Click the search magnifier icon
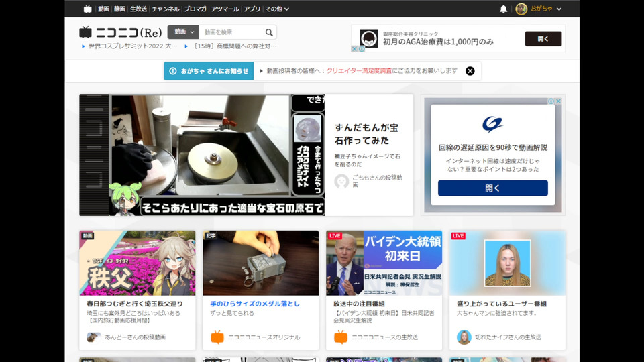Image resolution: width=644 pixels, height=362 pixels. (x=269, y=32)
